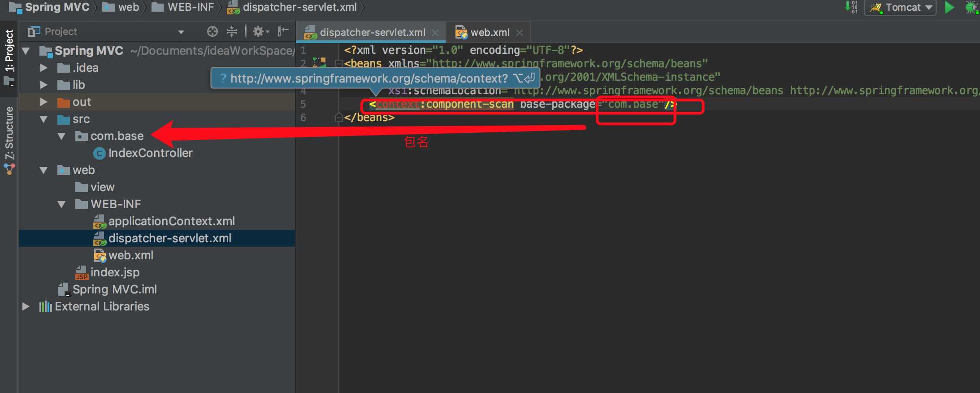
Task: Collapse all in Project panel
Action: pos(231,31)
